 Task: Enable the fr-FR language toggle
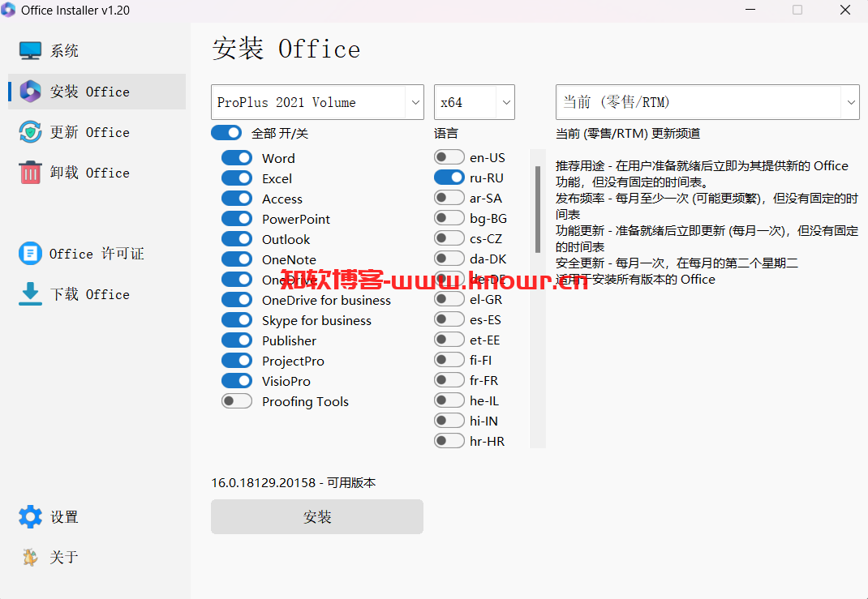[449, 380]
